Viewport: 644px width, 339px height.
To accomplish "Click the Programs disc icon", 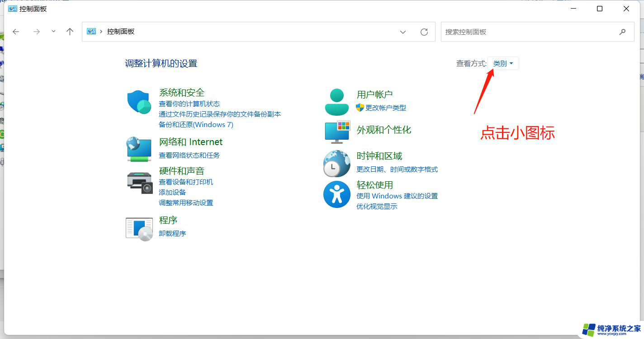I will pos(139,229).
